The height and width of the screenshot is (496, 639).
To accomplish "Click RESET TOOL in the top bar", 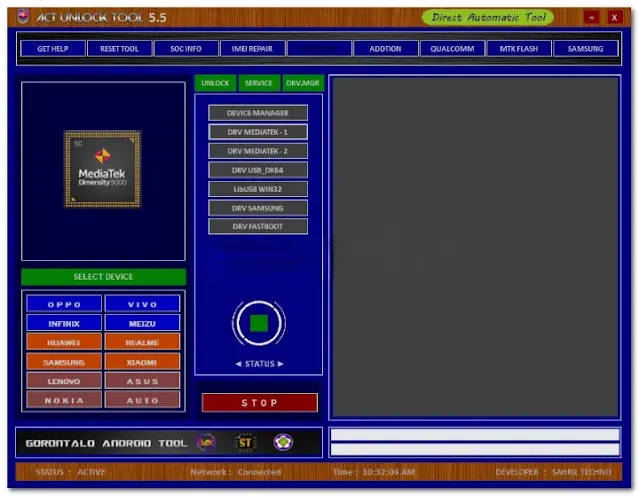I will coord(119,49).
